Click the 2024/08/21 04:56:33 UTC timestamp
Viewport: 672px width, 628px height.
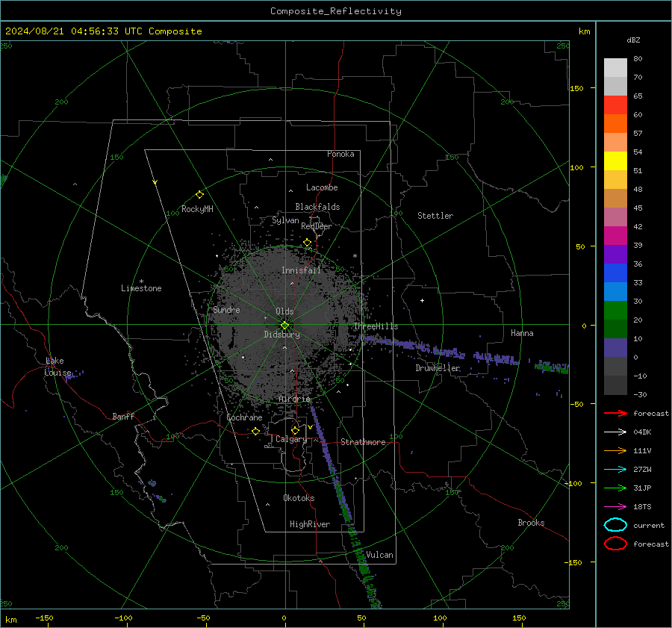pyautogui.click(x=74, y=31)
